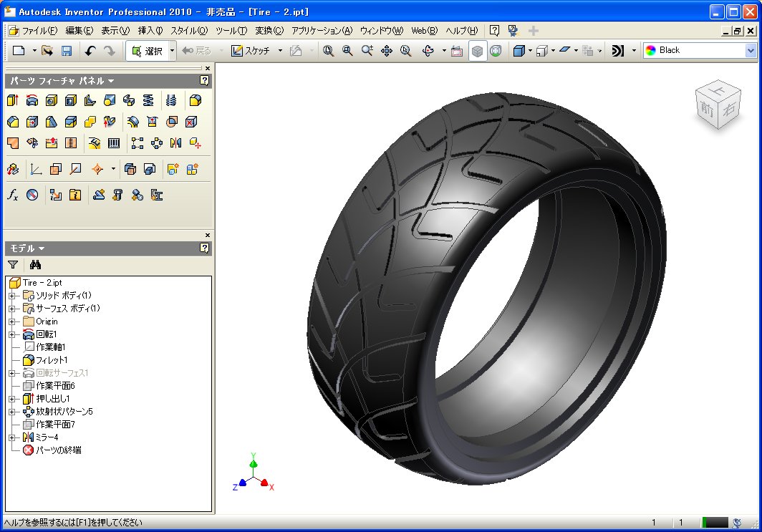Click the ViewCube 右 right face
762x532 pixels.
click(x=729, y=109)
